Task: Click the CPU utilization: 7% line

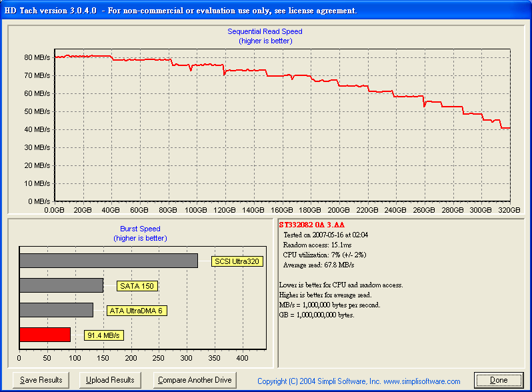Action: (325, 255)
